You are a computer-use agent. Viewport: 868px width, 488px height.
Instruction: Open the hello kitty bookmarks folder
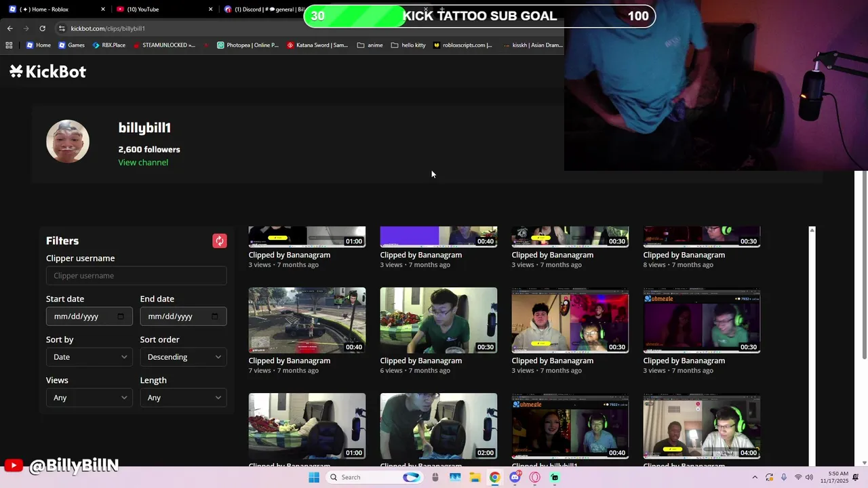tap(408, 45)
